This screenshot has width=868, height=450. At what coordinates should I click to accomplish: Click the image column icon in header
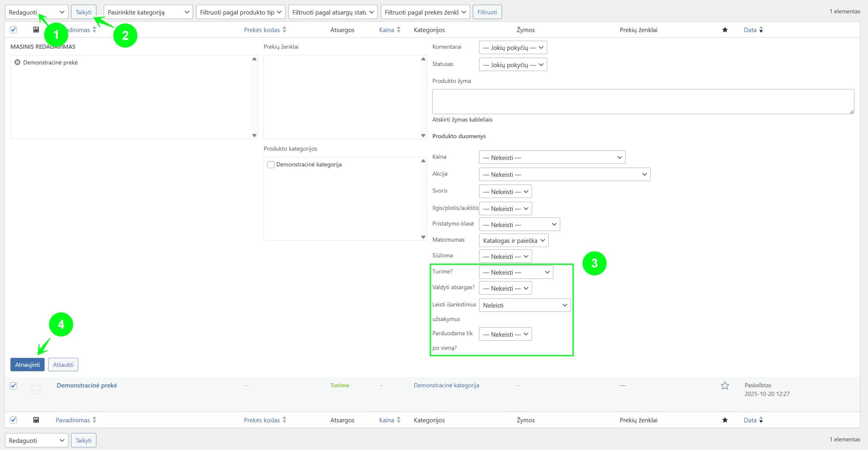click(36, 30)
